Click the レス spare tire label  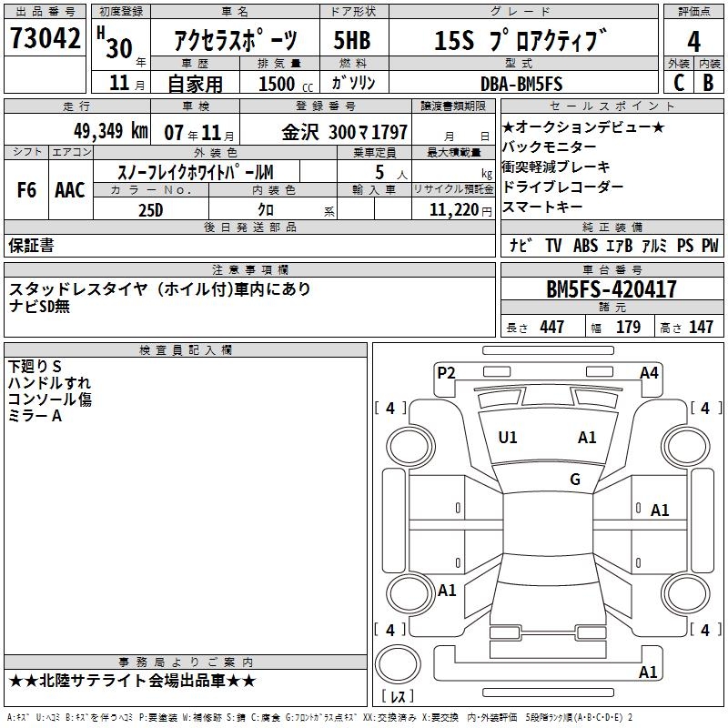[398, 696]
